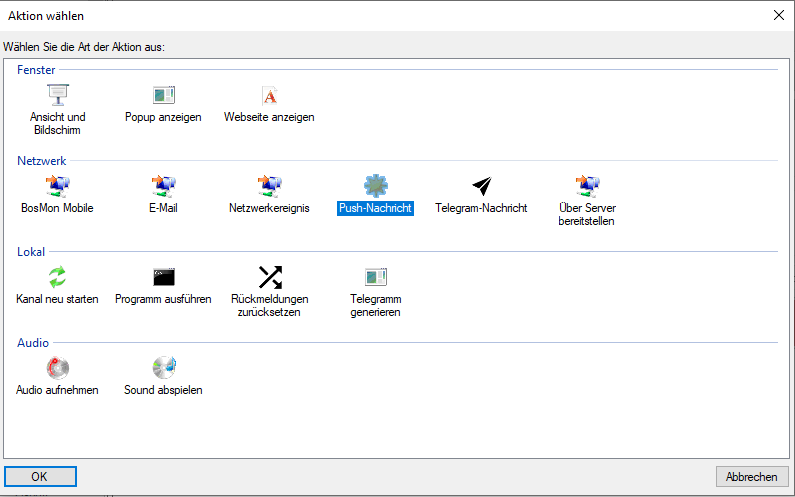Viewport: 795px width, 497px height.
Task: Select the Telegramm generieren icon
Action: (375, 276)
